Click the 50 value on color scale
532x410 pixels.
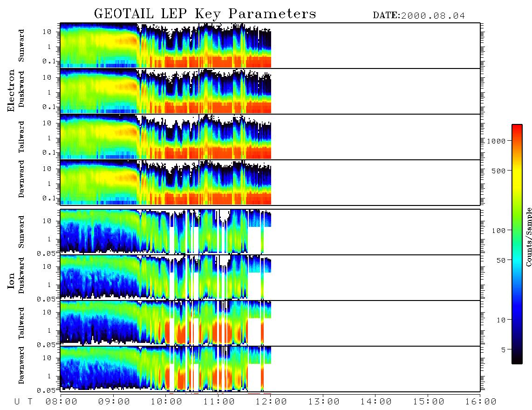pos(501,260)
